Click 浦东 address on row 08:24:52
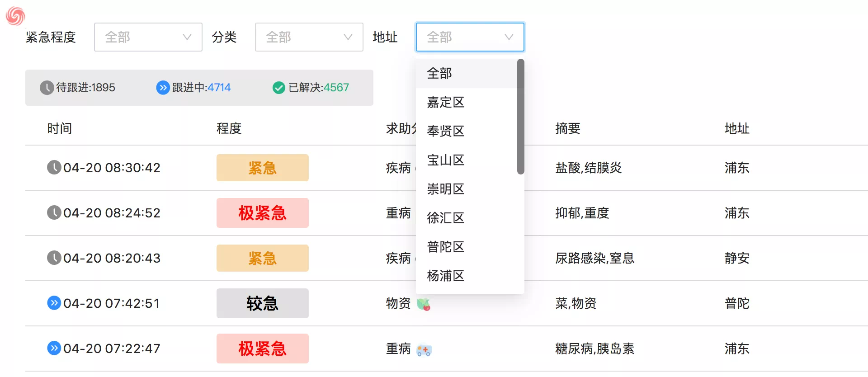Viewport: 868px width, 377px height. [737, 213]
